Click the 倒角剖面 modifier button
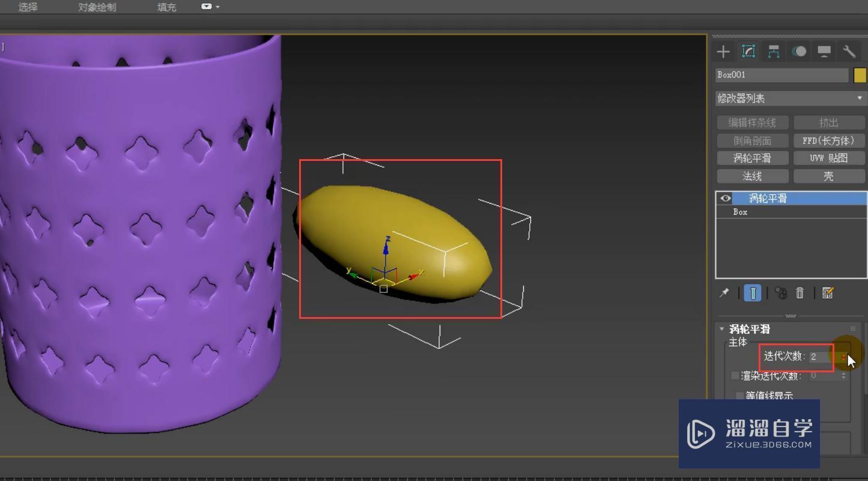 point(752,141)
